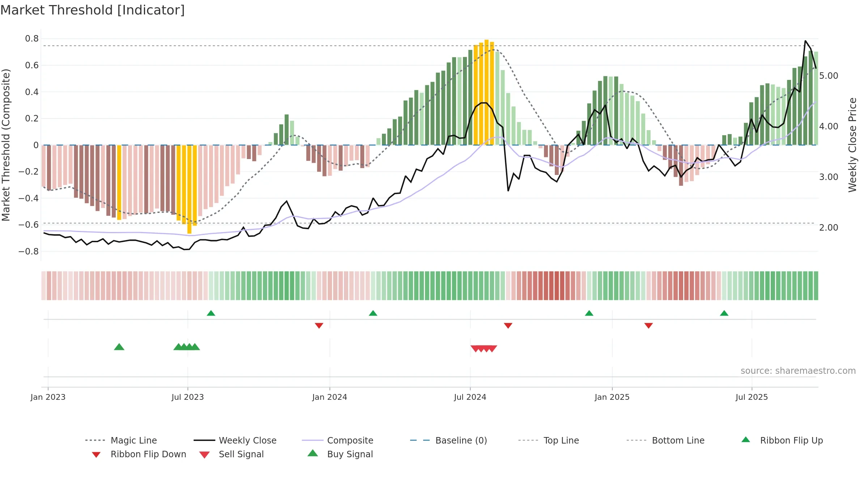Click the 3.00 right axis price label
Viewport: 868px width, 488px height.
click(829, 177)
